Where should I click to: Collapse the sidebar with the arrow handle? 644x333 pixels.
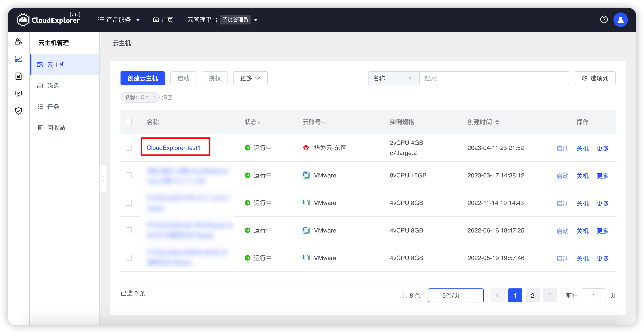(103, 179)
